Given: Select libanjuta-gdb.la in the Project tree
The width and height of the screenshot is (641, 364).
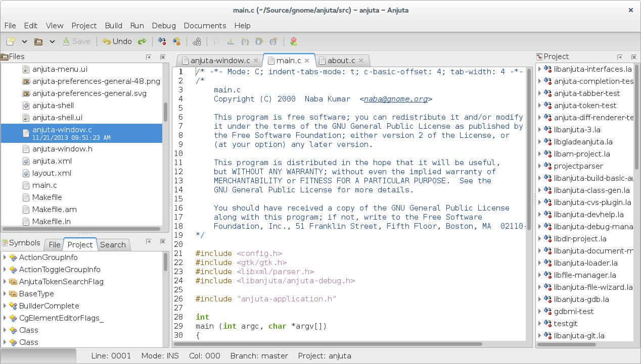Looking at the screenshot, I should 585,299.
